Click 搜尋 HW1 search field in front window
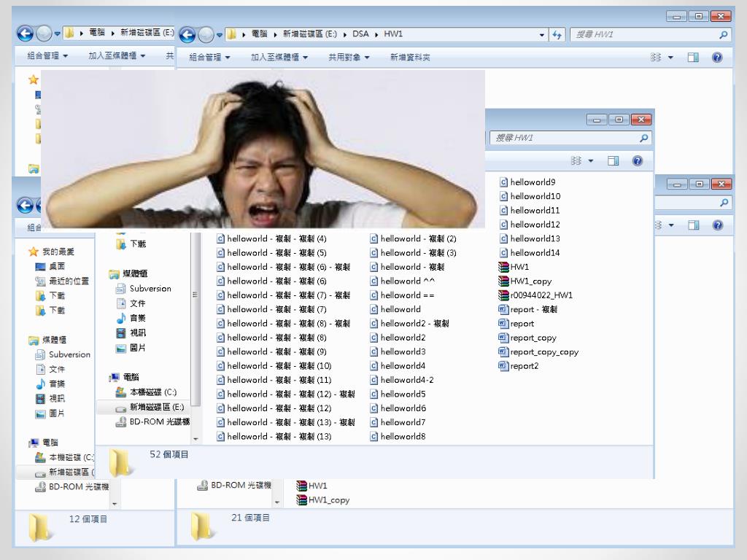Image resolution: width=747 pixels, height=560 pixels. click(570, 138)
